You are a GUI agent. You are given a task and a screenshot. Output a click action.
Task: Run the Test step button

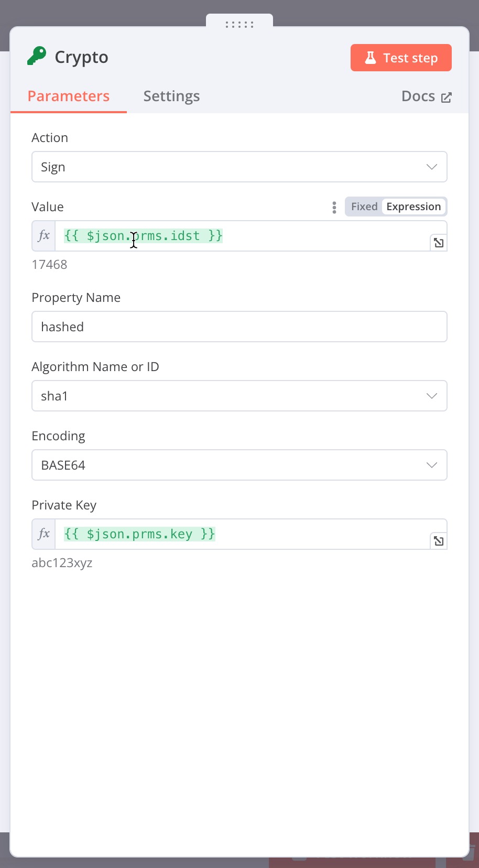point(401,58)
